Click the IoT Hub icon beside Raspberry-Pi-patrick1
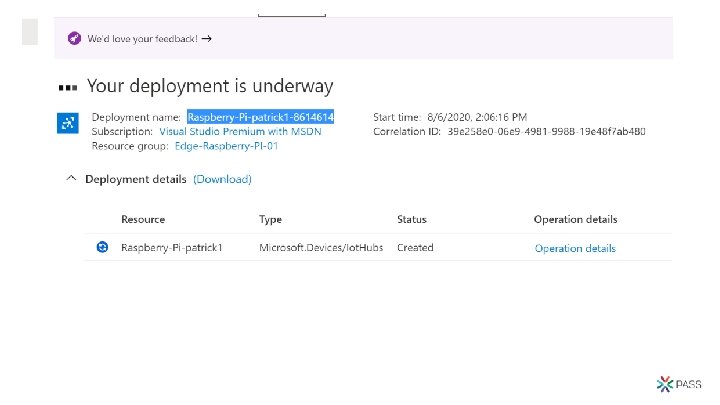The image size is (720, 405). 102,248
